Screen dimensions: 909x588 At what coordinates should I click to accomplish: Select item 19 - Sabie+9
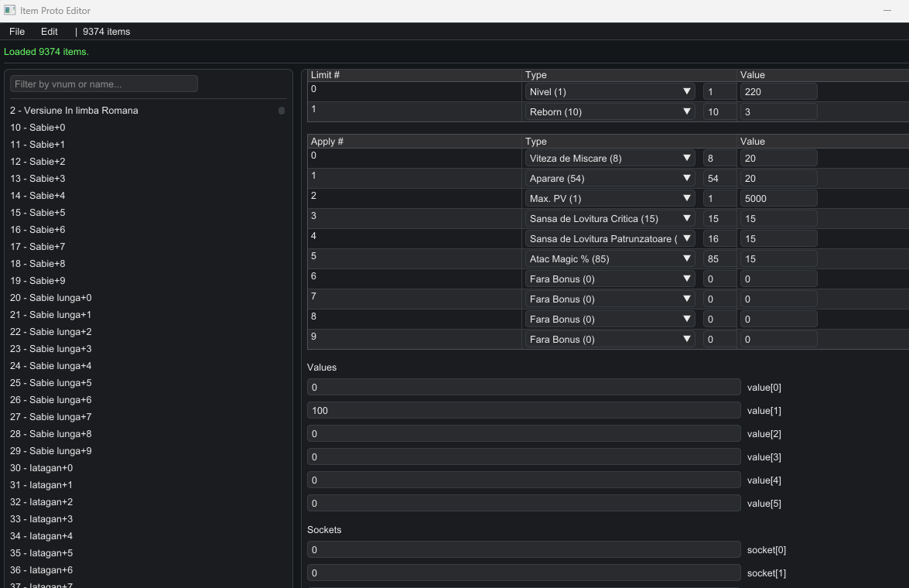(x=38, y=281)
